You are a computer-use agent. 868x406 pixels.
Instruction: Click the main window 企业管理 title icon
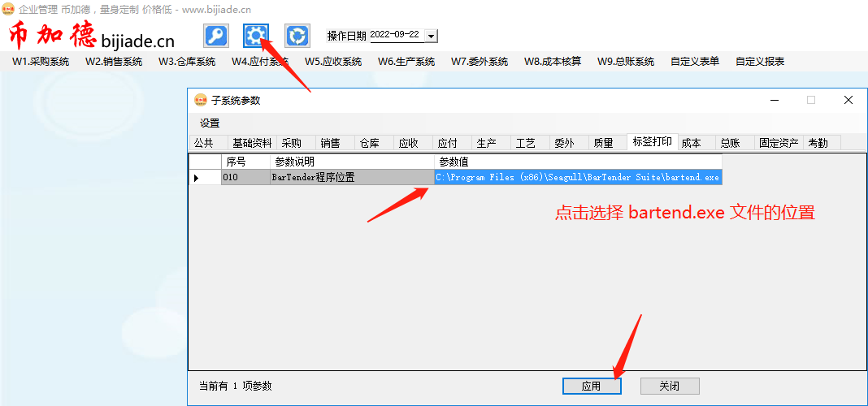click(8, 9)
